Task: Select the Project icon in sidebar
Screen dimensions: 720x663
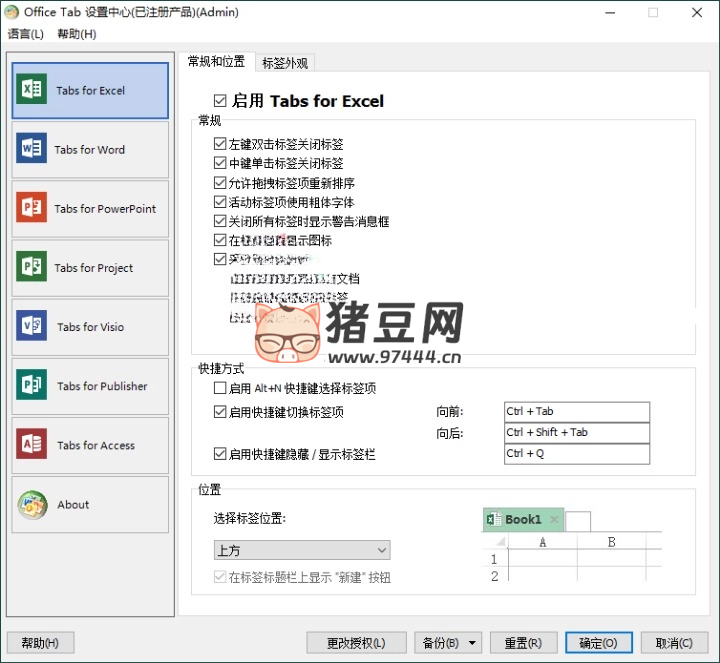Action: coord(31,266)
